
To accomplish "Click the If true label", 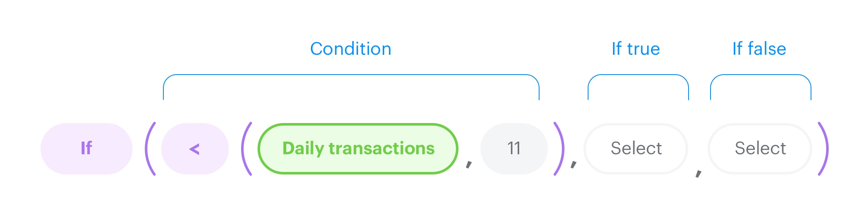I will coord(635,49).
